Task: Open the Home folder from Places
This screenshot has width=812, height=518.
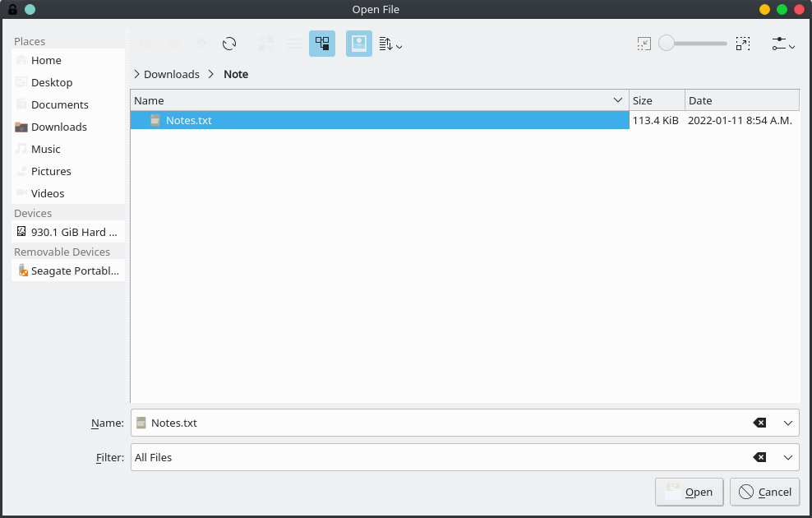Action: coord(45,60)
